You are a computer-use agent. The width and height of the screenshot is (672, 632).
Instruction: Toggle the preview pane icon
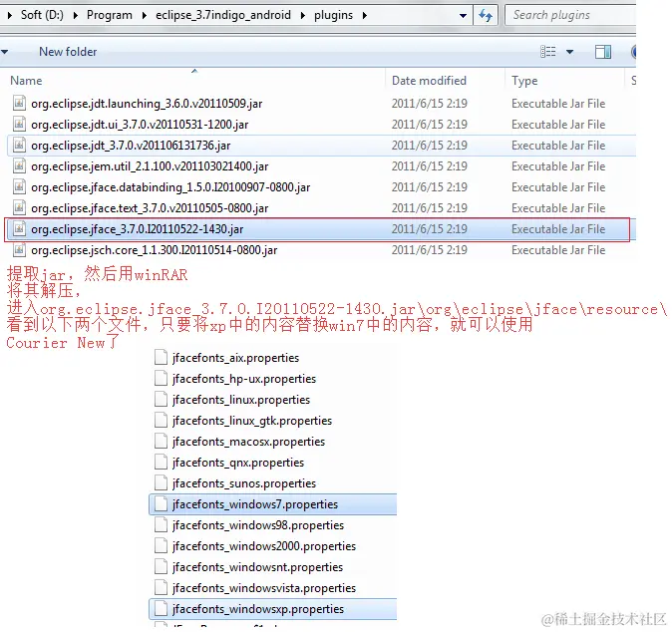click(x=603, y=52)
